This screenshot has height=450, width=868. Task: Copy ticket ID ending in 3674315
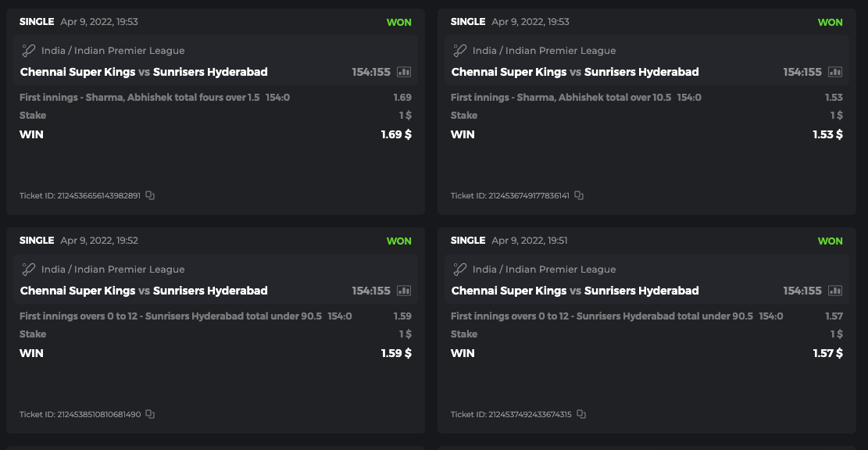[x=581, y=414]
